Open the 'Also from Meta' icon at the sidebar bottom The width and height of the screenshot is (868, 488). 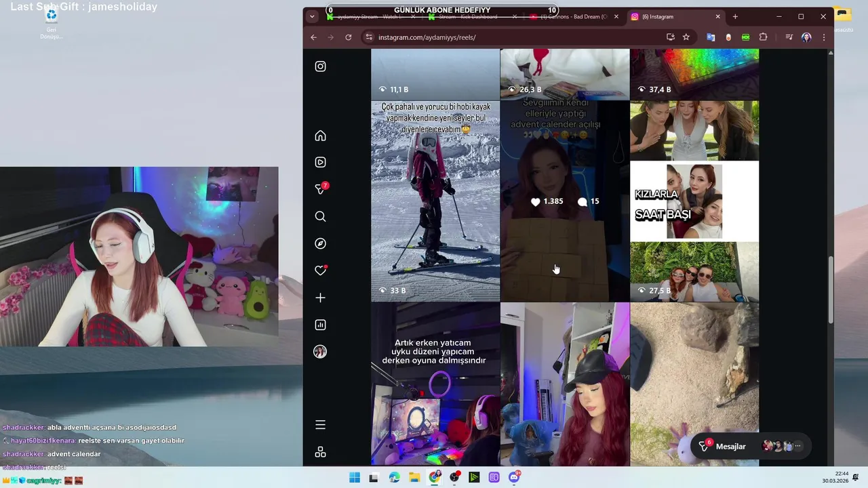point(320,452)
